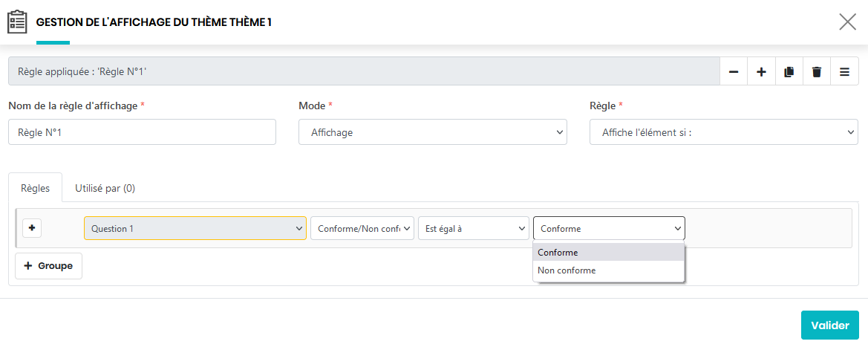
Task: Click the clipboard icon beside dialog title
Action: [17, 22]
